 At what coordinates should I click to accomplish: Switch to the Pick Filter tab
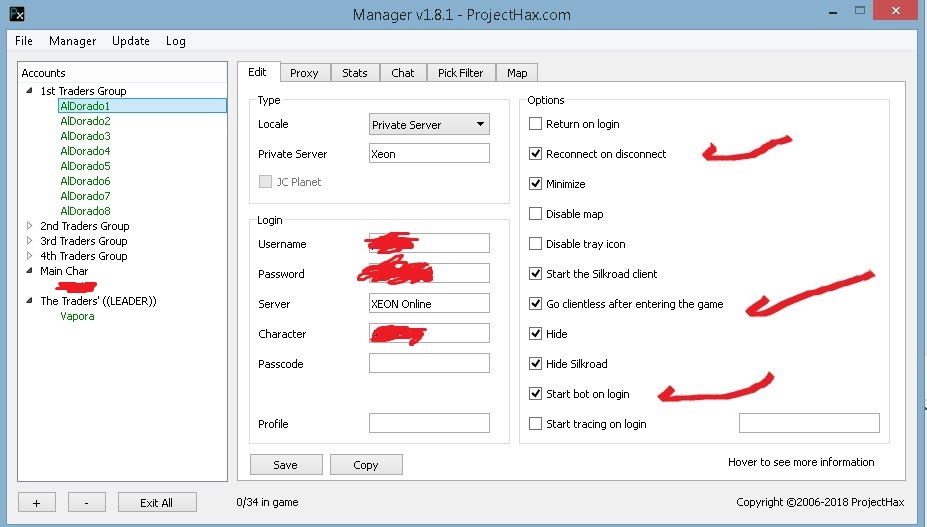click(460, 73)
